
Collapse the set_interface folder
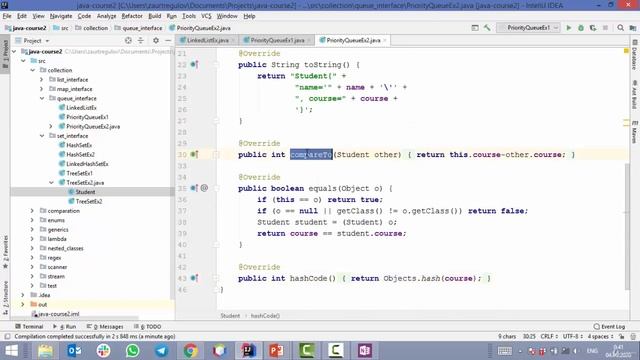click(42, 136)
